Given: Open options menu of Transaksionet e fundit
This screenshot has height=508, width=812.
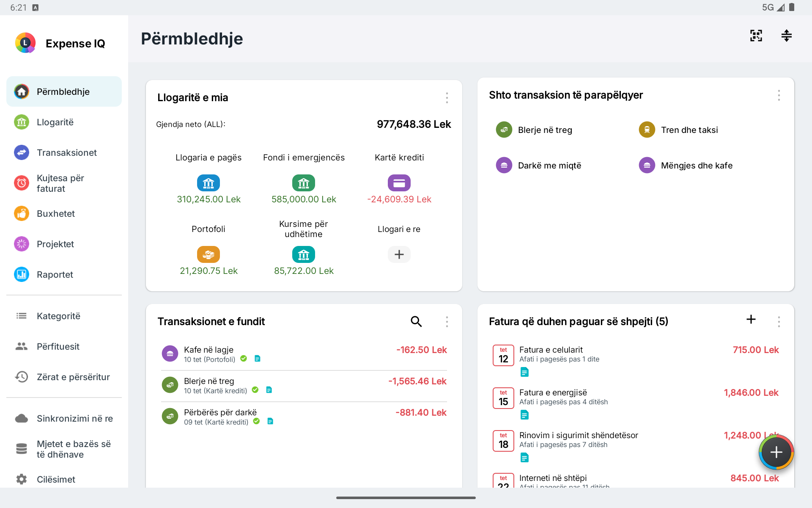Looking at the screenshot, I should click(447, 322).
